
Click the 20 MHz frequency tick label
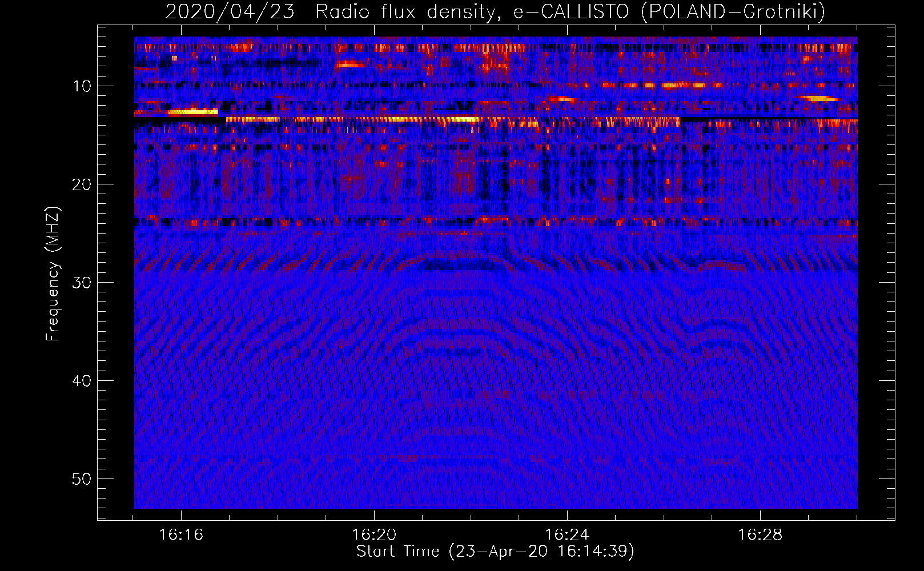tap(82, 184)
